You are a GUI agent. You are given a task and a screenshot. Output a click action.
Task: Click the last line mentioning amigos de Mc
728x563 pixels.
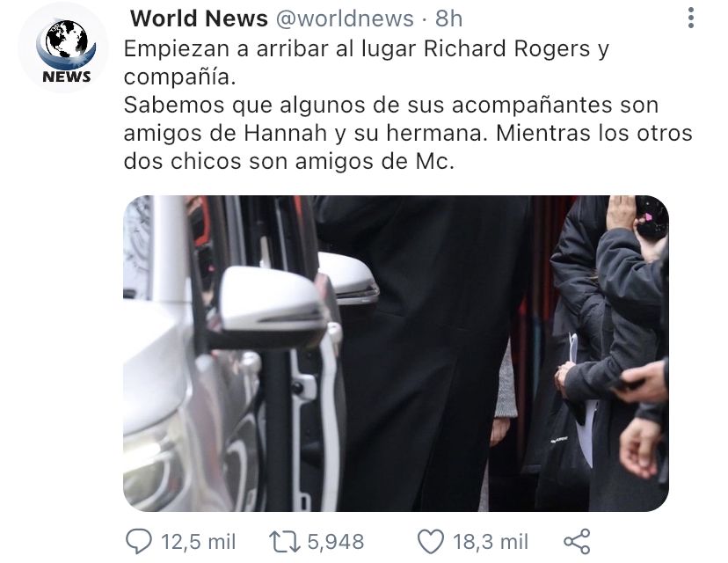[288, 162]
